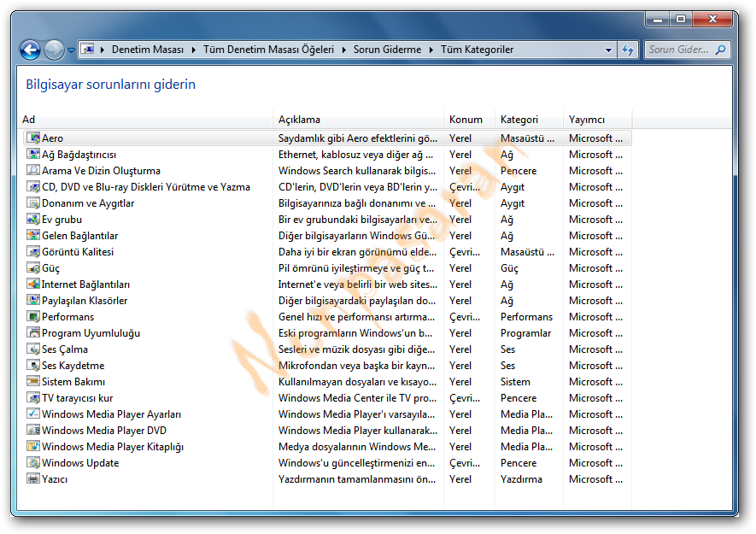This screenshot has width=756, height=534.
Task: Click description 'Pil ömrünü iyileştirmeye ve güç t...'
Action: tap(356, 268)
